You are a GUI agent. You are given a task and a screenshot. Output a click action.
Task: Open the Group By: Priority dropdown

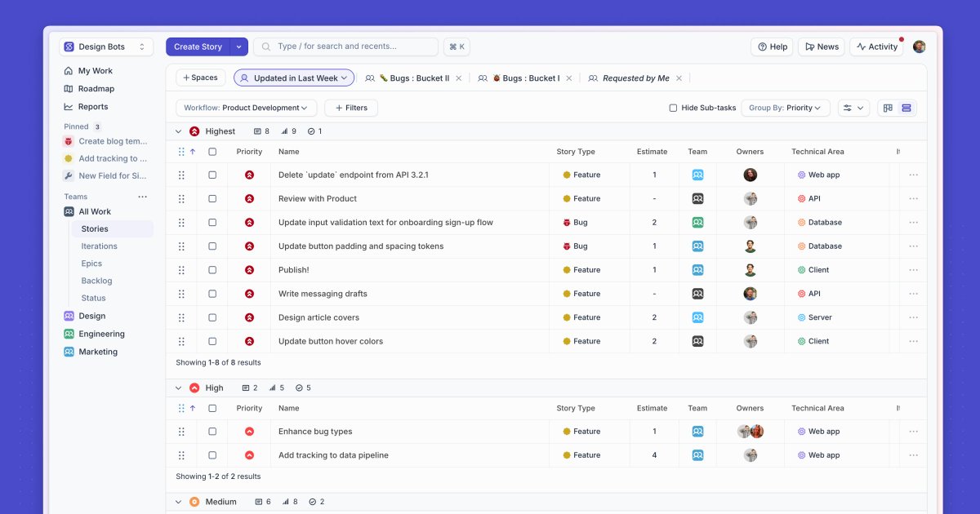[786, 108]
